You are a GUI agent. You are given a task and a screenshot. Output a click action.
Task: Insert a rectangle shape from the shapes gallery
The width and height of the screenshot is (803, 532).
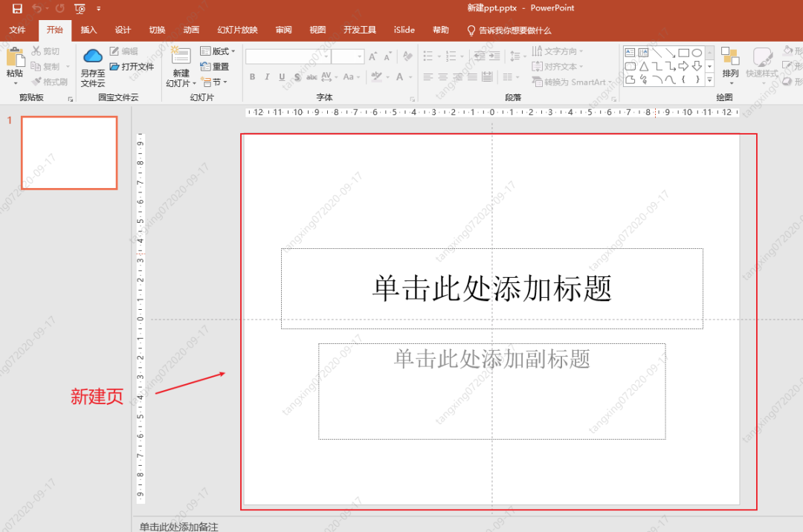click(684, 53)
